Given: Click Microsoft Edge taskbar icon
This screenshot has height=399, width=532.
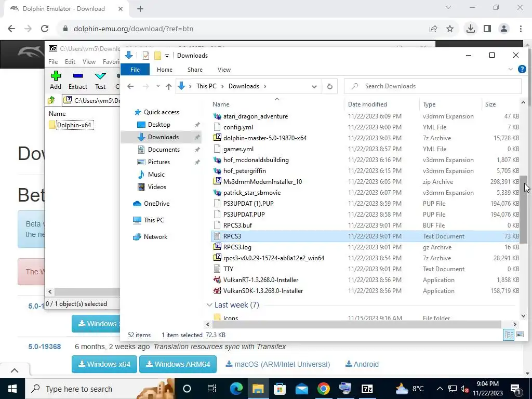Looking at the screenshot, I should [x=236, y=389].
